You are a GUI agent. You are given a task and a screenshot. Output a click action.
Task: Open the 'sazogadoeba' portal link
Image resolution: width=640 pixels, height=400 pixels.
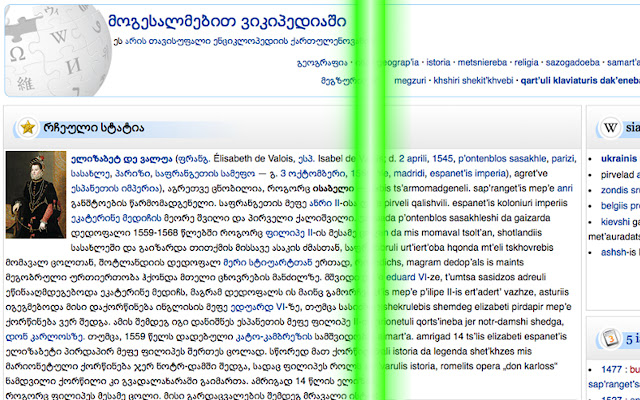click(573, 62)
